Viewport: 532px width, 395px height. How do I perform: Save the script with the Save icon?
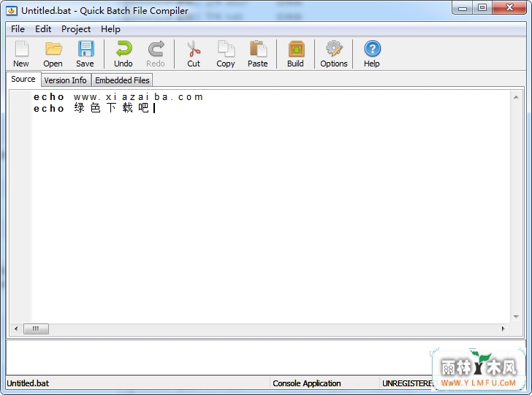85,54
